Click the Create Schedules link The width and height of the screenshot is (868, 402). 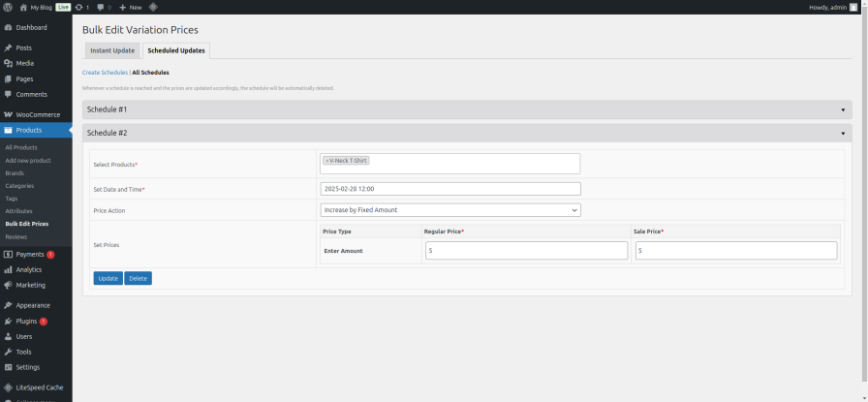click(105, 73)
